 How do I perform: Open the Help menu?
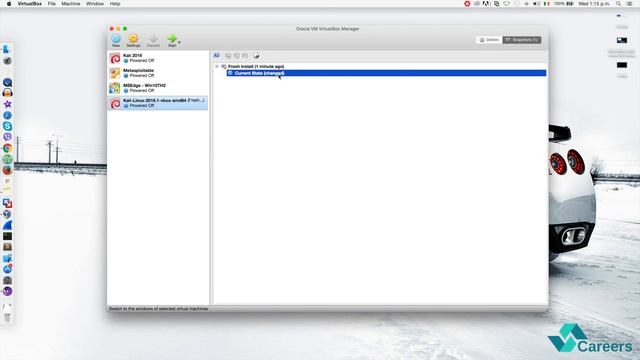pos(115,4)
